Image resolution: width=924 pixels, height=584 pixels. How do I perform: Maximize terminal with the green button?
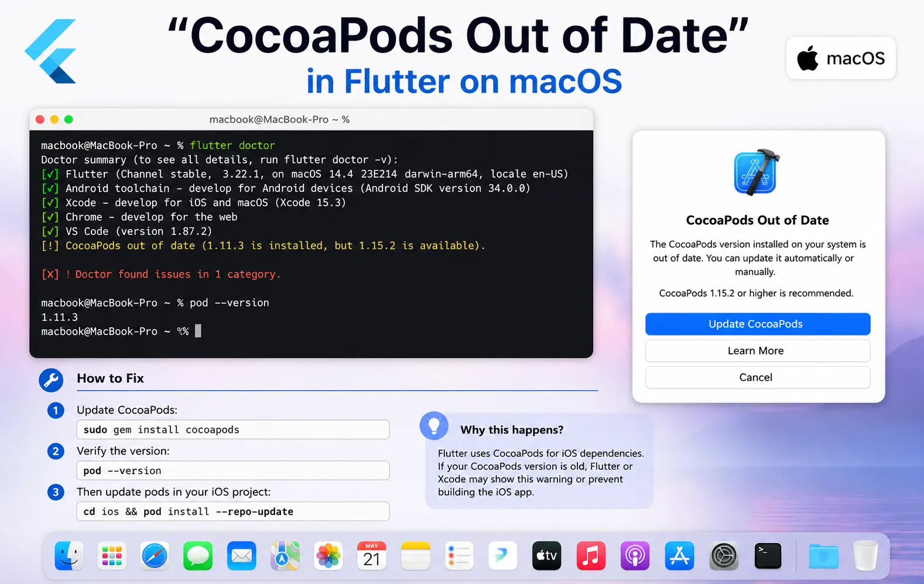coord(69,119)
